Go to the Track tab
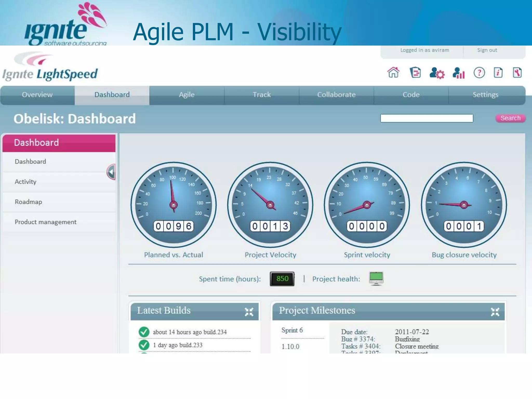The height and width of the screenshot is (399, 532). click(x=262, y=95)
